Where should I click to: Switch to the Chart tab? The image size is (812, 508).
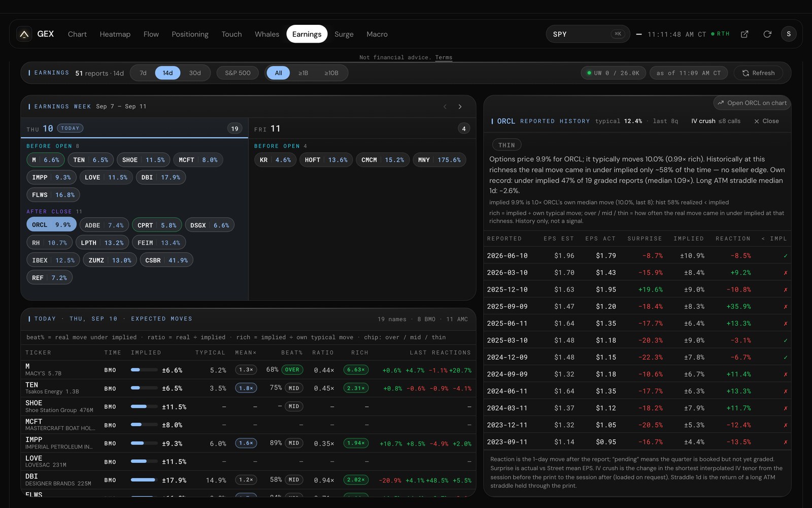[77, 34]
